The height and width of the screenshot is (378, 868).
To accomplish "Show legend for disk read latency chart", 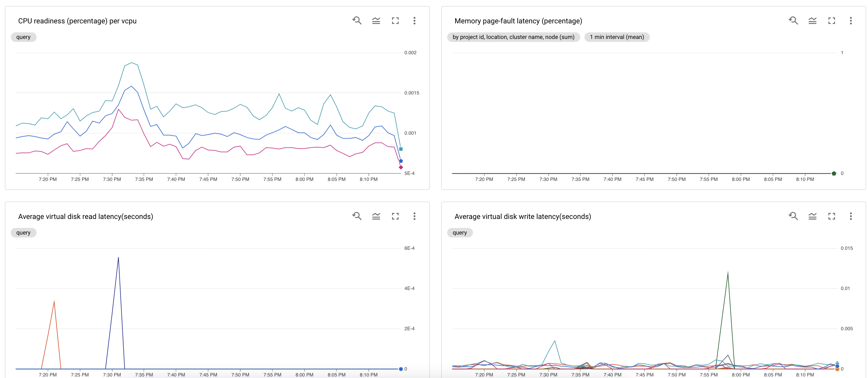I will (376, 217).
